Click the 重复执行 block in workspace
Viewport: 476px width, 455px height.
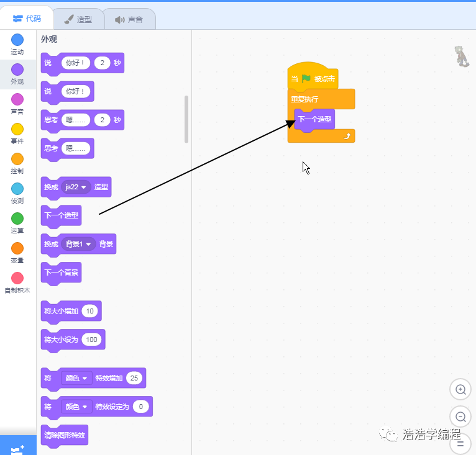pos(321,99)
